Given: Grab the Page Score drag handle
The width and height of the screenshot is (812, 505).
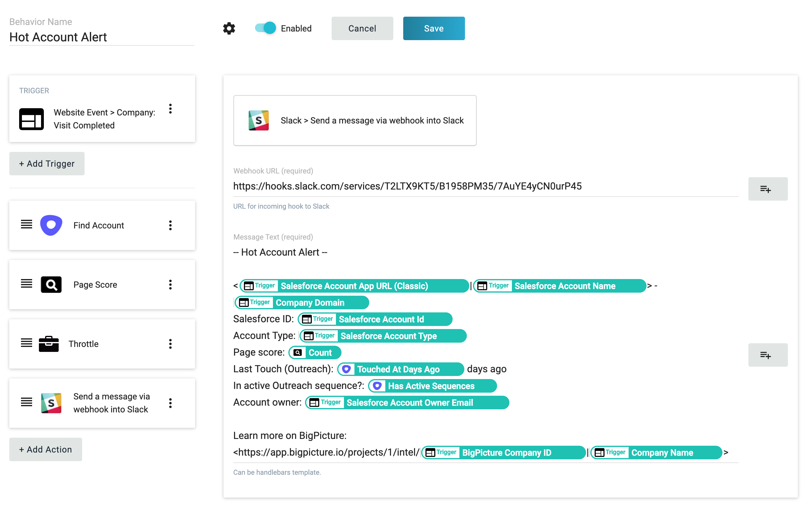Looking at the screenshot, I should (26, 284).
